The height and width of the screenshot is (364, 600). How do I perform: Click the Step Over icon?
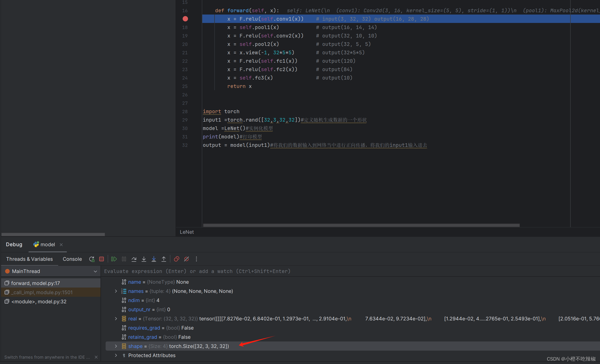[134, 259]
